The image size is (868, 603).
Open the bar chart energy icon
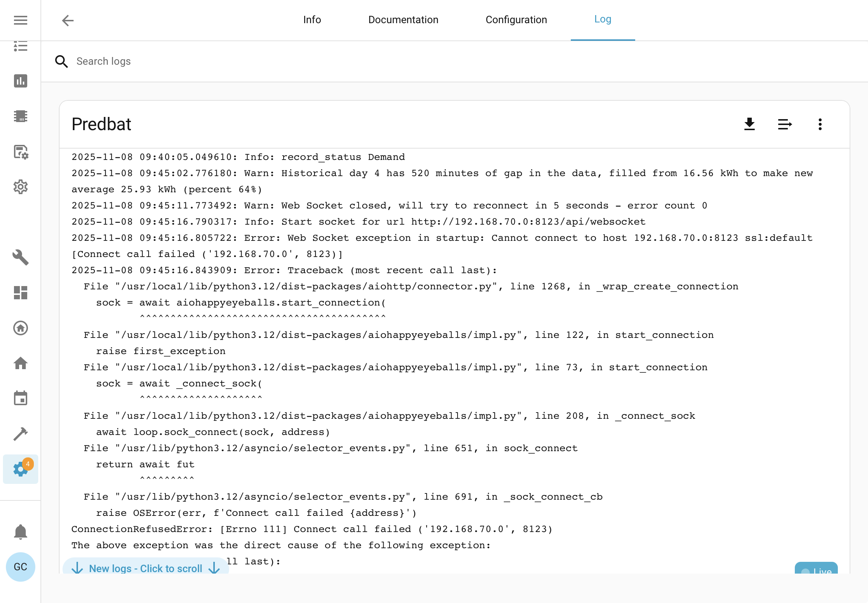pos(20,81)
